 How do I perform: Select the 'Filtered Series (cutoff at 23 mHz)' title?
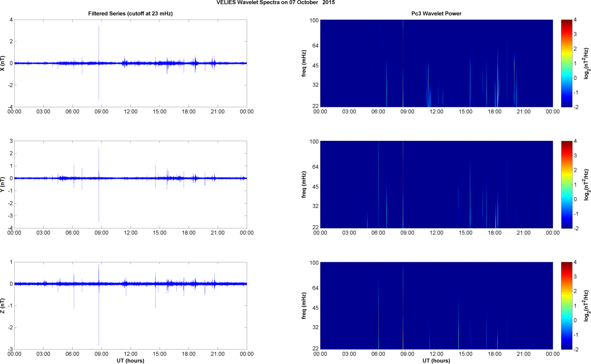click(x=130, y=14)
